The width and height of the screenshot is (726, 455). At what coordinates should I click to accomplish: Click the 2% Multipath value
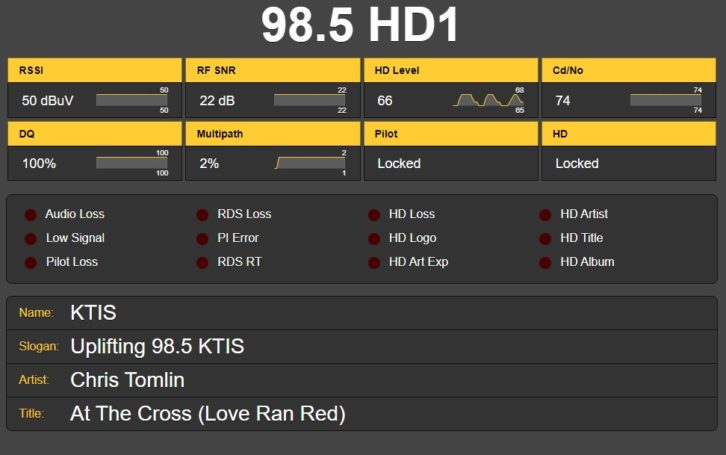209,163
